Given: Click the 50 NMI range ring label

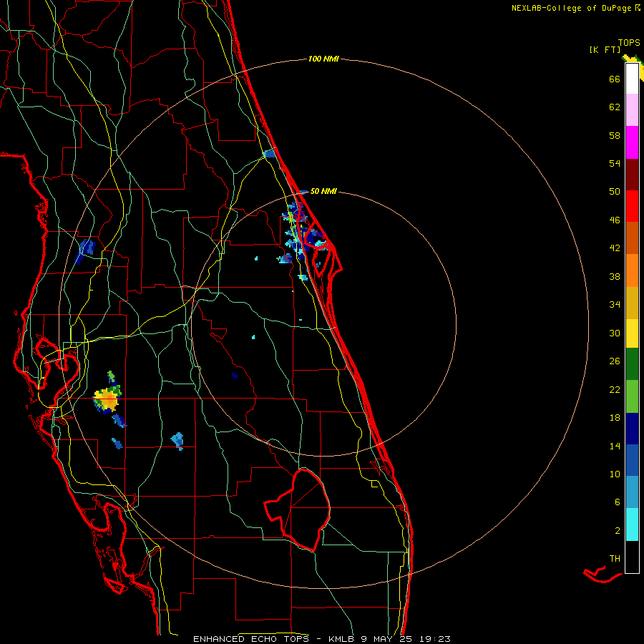Looking at the screenshot, I should tap(323, 191).
